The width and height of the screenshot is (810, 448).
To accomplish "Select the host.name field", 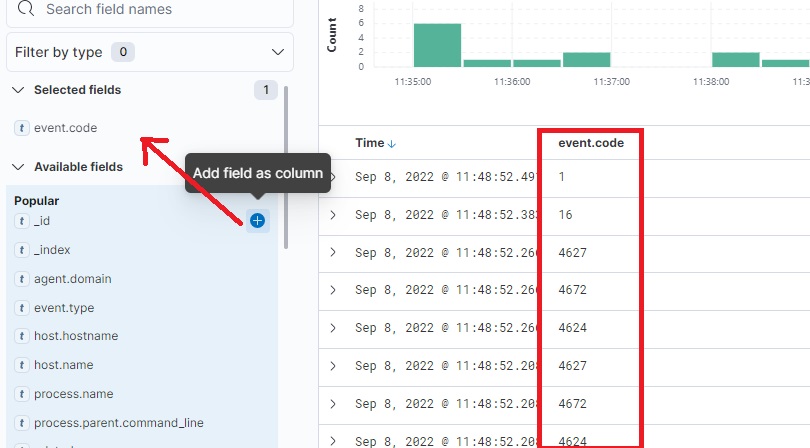I will pyautogui.click(x=63, y=365).
